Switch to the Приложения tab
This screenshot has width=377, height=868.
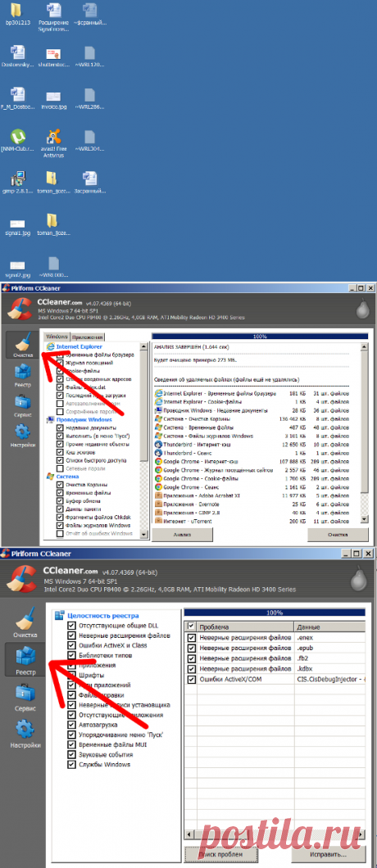89,337
